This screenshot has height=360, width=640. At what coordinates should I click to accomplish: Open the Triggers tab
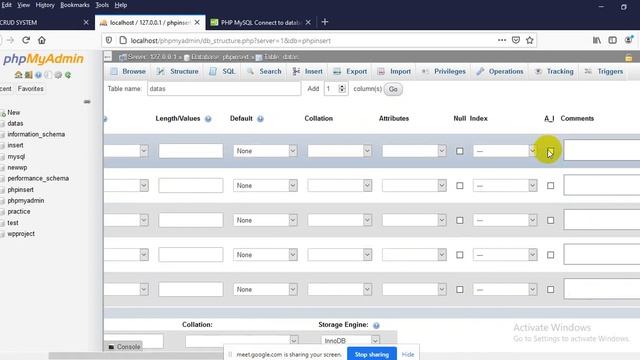coord(604,71)
